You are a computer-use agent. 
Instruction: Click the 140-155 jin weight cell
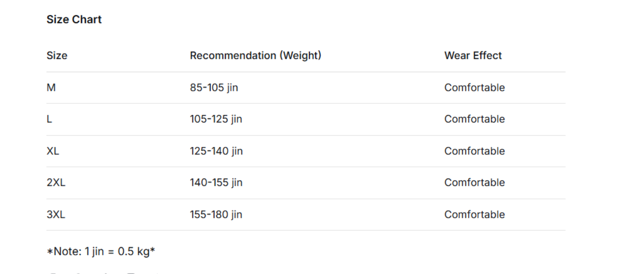click(x=216, y=183)
